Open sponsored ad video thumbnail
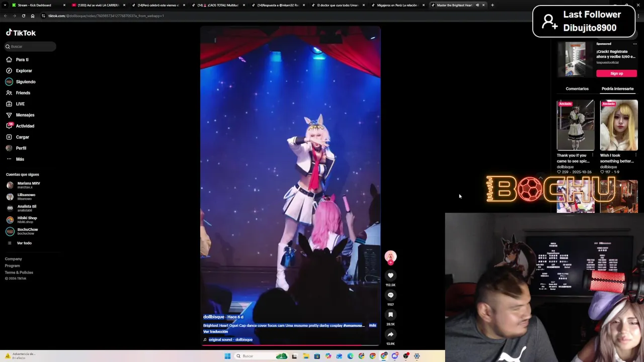This screenshot has width=644, height=362. coord(575,59)
